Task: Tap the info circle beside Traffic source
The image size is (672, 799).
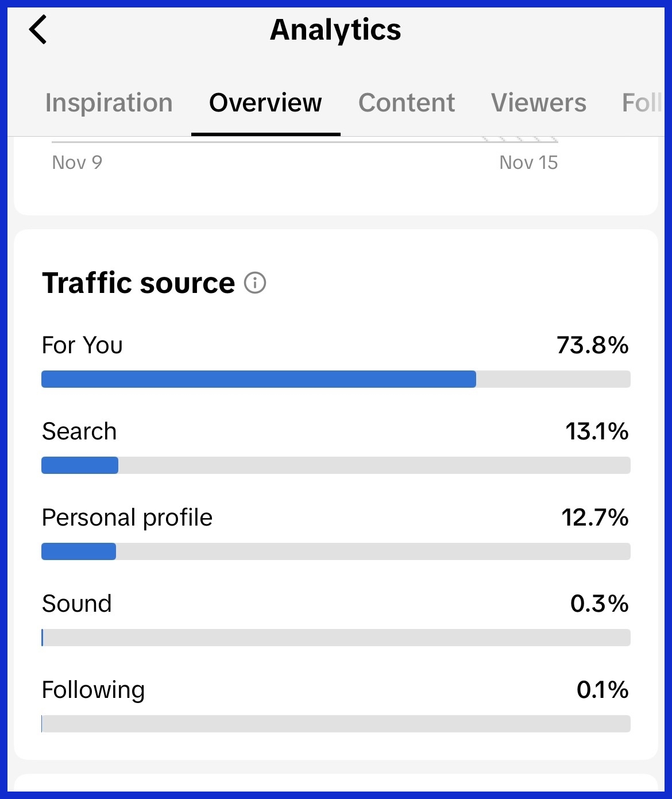Action: 254,283
